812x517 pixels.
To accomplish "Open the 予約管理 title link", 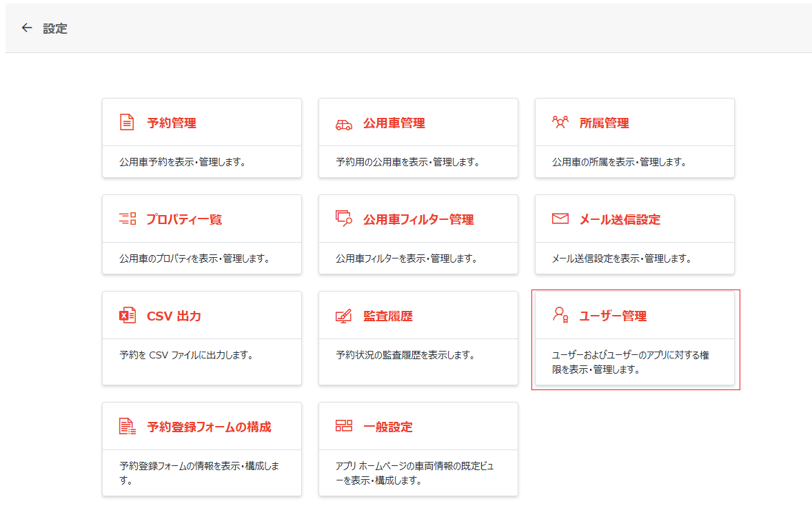I will pos(172,123).
